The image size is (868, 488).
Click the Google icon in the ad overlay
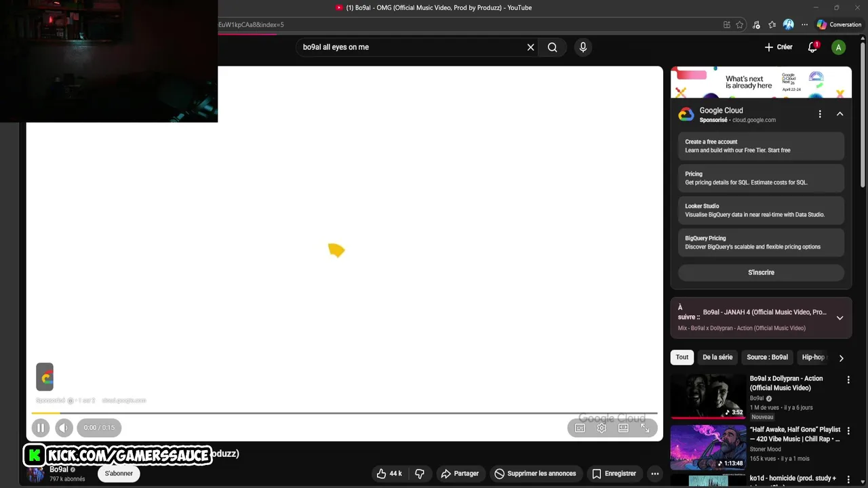45,377
